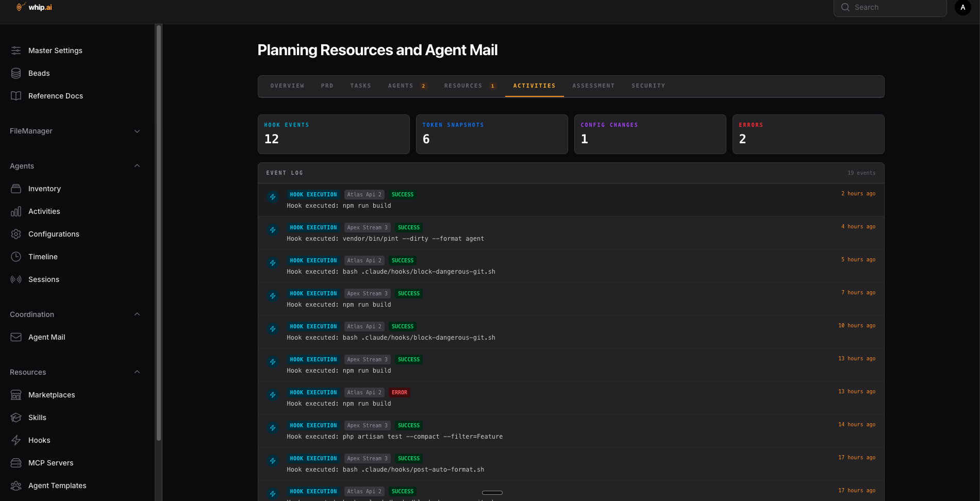Click inside the Search field
The height and width of the screenshot is (501, 980).
(889, 7)
